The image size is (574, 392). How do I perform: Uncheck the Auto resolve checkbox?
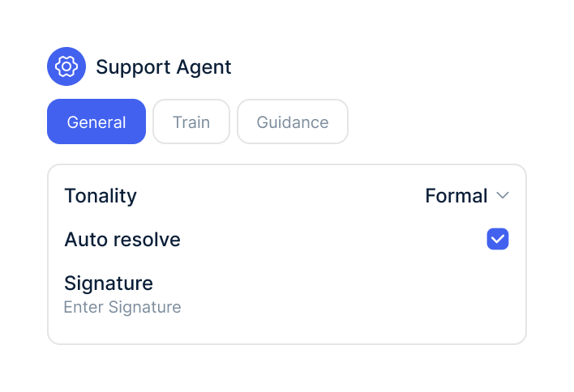[498, 239]
